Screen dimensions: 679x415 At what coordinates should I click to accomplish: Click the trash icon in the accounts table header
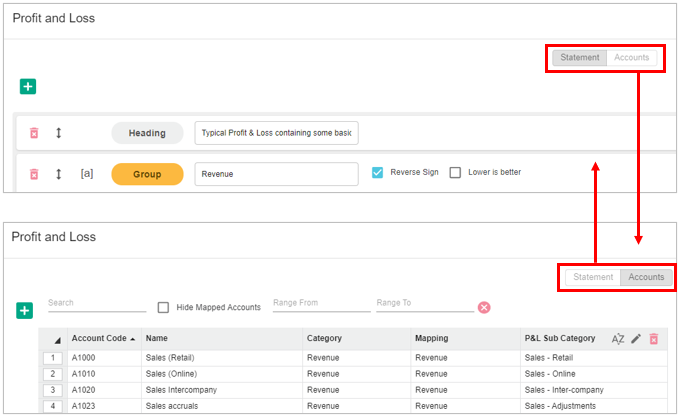(653, 339)
